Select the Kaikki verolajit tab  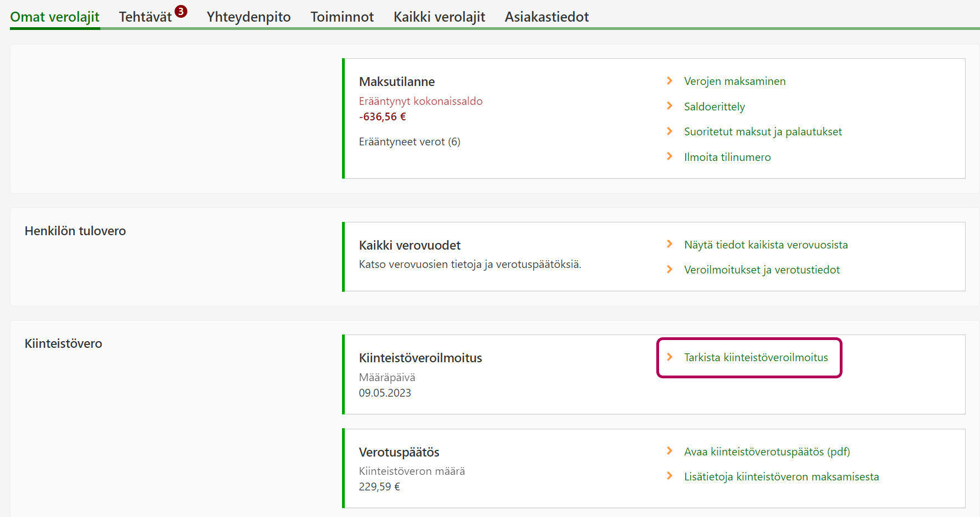(439, 17)
